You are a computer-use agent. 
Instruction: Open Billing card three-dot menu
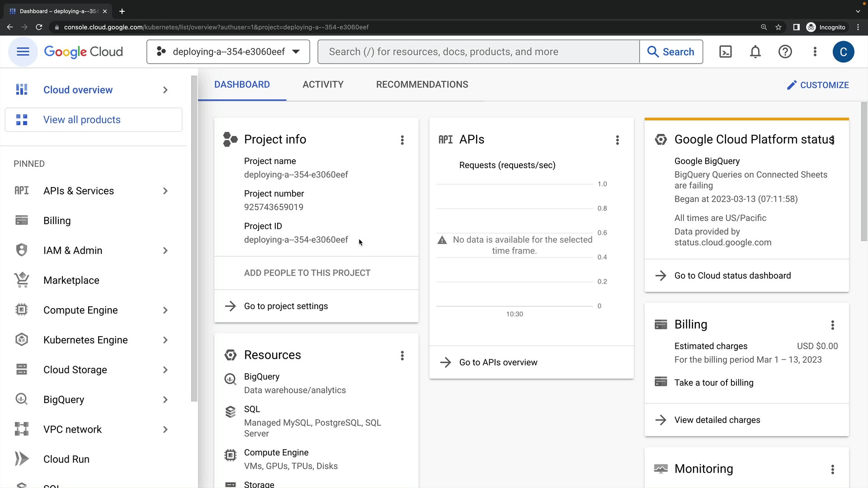(x=832, y=325)
